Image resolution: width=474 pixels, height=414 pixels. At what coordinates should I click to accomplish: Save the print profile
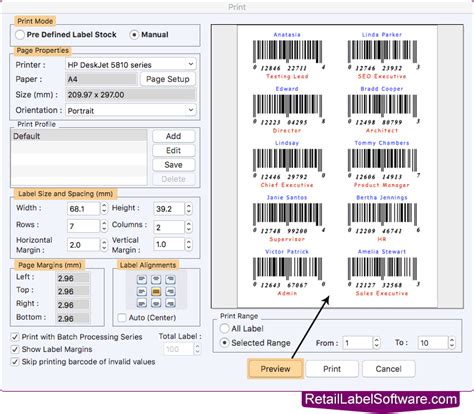173,165
